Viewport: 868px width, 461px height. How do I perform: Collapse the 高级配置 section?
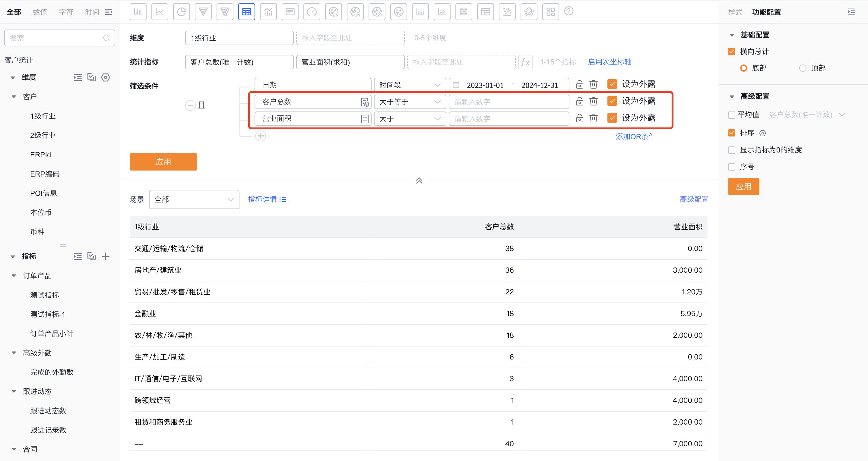(732, 96)
